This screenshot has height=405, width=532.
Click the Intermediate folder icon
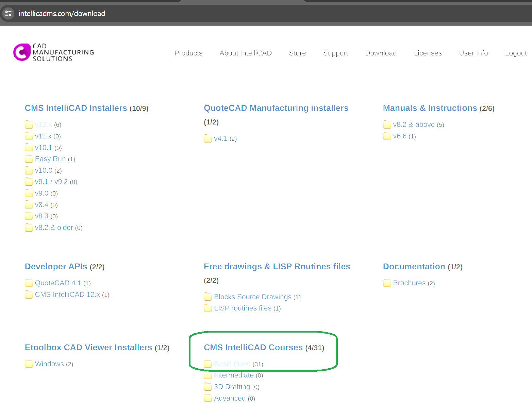[208, 375]
